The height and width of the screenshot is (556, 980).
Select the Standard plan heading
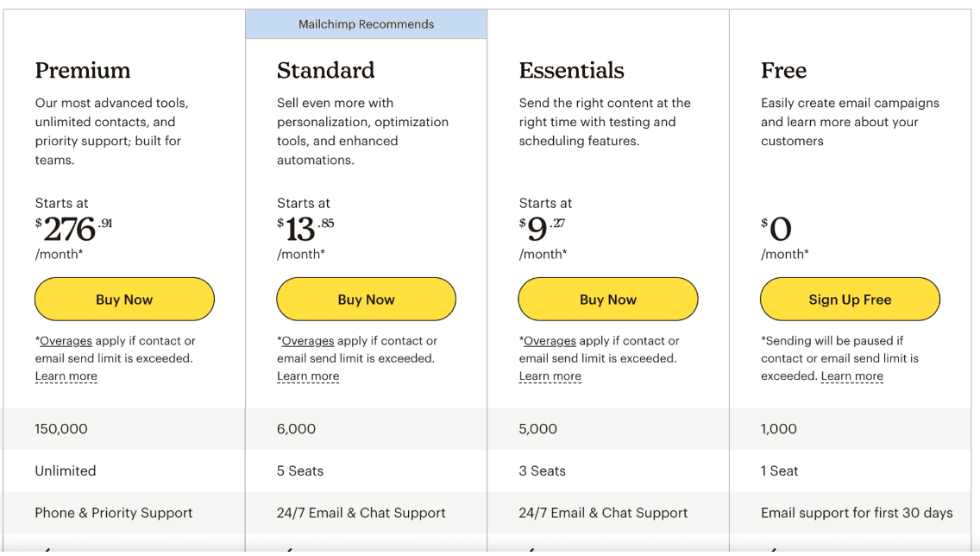(325, 70)
